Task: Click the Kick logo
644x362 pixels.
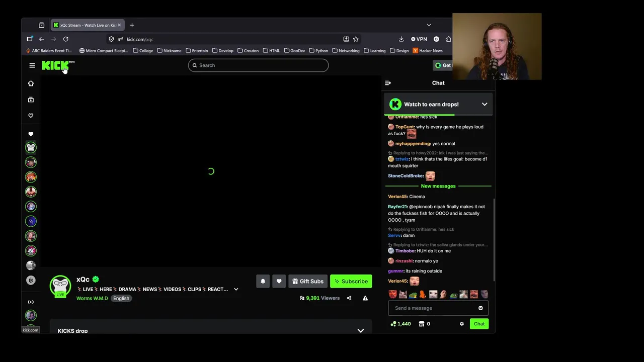Action: 58,65
